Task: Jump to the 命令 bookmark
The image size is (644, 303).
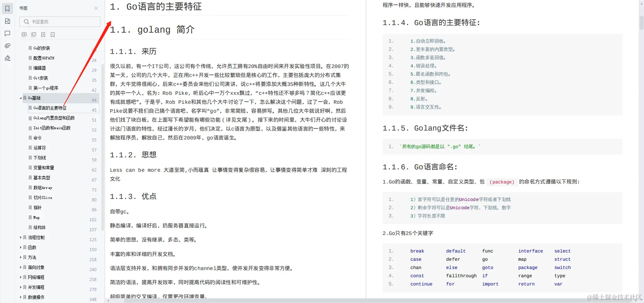Action: [x=37, y=138]
